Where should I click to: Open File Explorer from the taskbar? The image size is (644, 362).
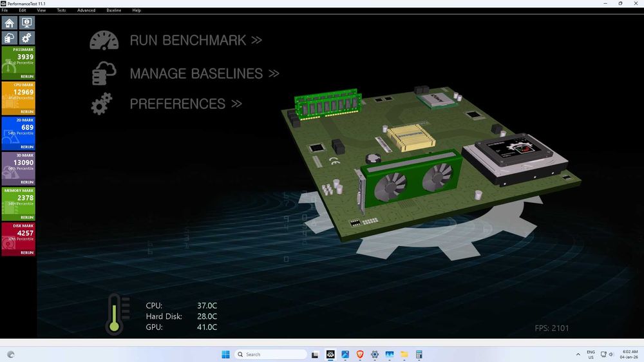pyautogui.click(x=404, y=354)
